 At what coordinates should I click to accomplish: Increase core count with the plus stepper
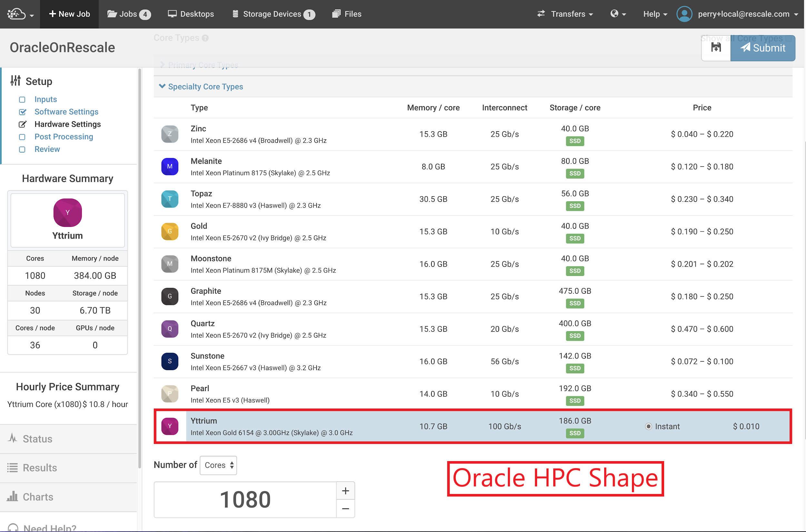[345, 491]
